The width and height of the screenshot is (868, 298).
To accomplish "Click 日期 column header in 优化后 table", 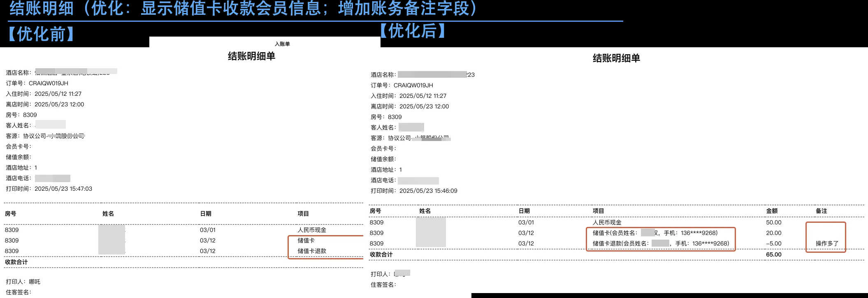I will coord(524,211).
